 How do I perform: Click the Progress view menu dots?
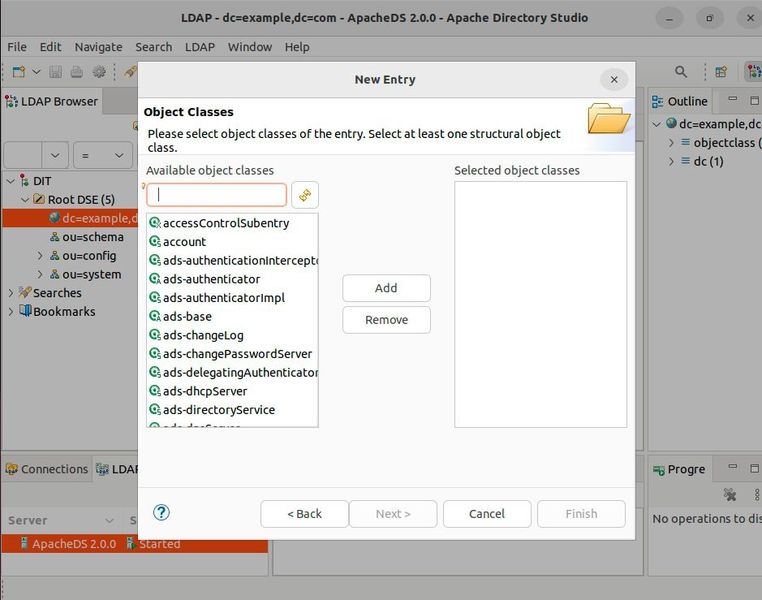pos(757,495)
